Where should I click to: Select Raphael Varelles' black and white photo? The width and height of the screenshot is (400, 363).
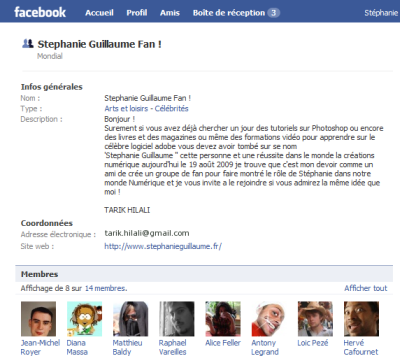point(177,319)
